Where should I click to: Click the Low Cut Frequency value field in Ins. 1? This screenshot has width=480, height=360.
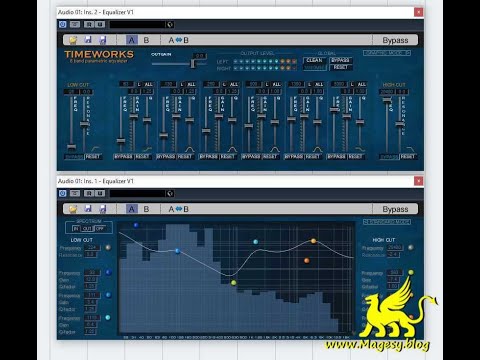(x=92, y=248)
